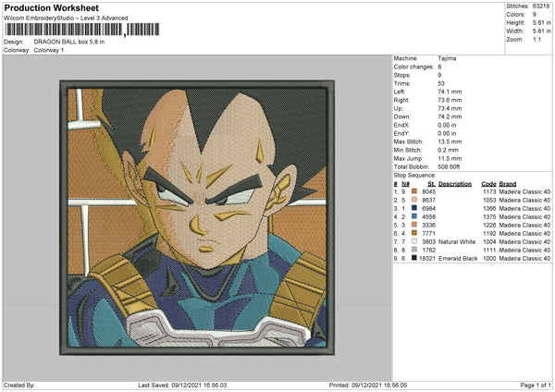The width and height of the screenshot is (555, 392).
Task: Click thread code 1366
Action: (489, 208)
